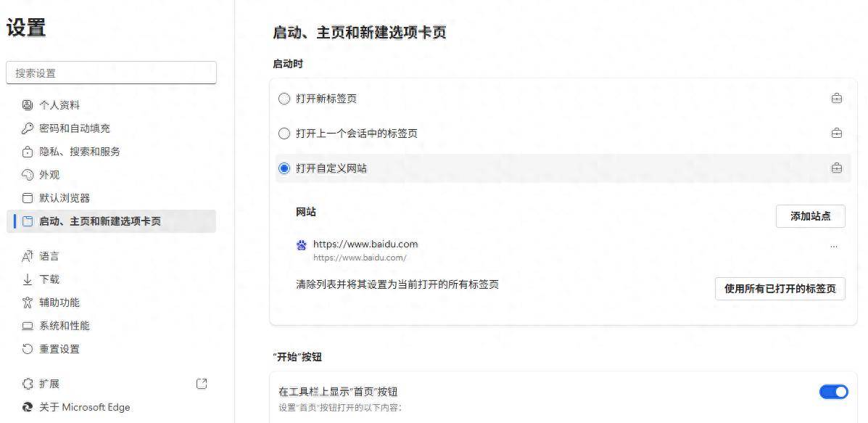Image resolution: width=868 pixels, height=423 pixels.
Task: Select the 打开新标签页 radio button
Action: click(284, 98)
